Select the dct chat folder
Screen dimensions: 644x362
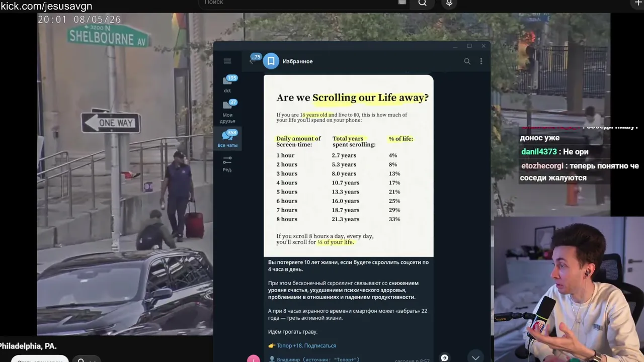pyautogui.click(x=227, y=84)
